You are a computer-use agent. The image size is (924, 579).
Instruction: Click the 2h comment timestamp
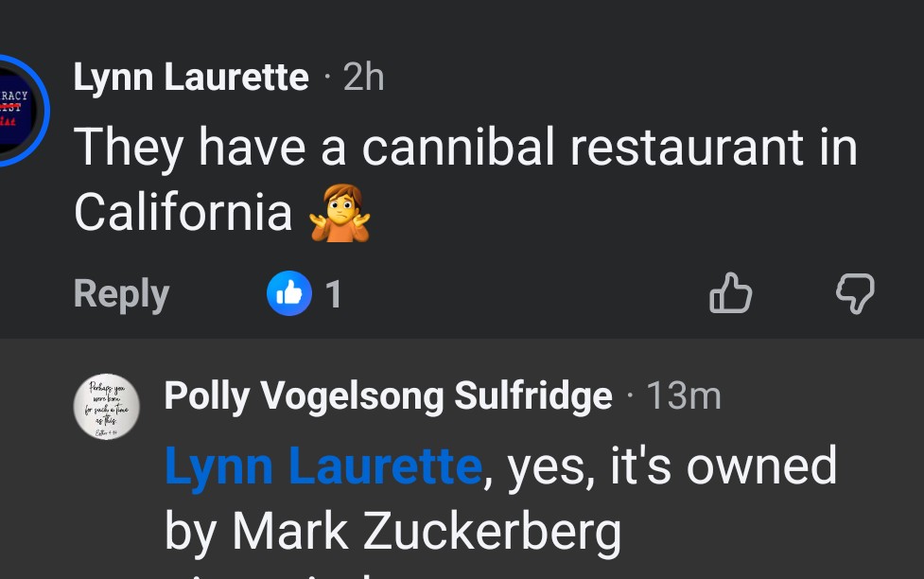click(x=364, y=78)
